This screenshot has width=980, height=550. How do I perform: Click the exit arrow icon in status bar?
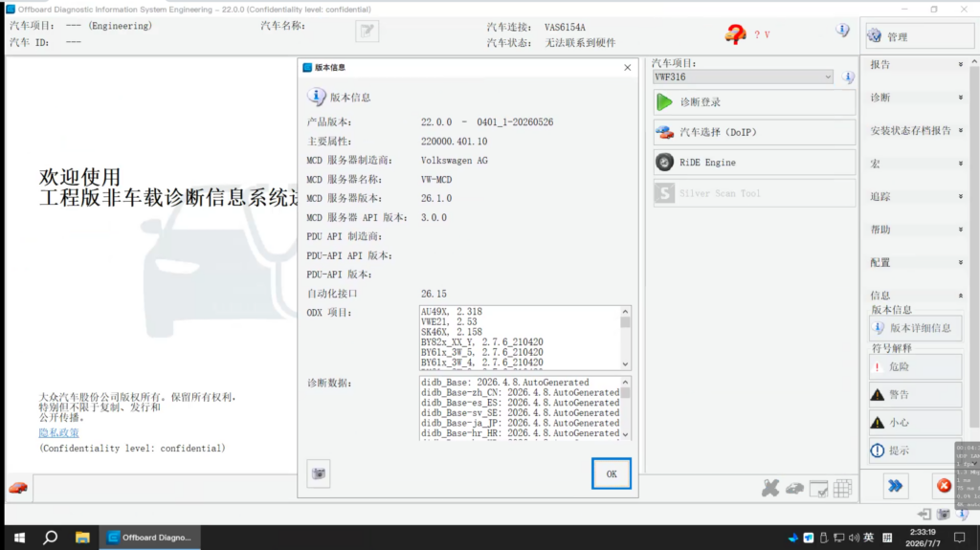[x=924, y=515]
